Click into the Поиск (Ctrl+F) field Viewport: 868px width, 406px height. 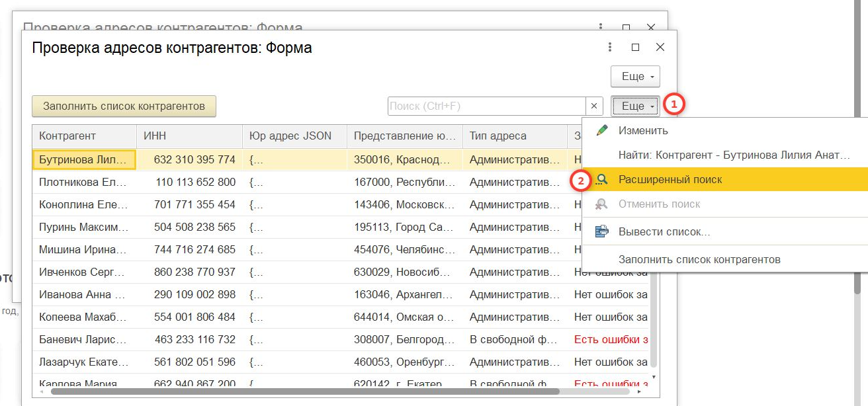click(486, 106)
